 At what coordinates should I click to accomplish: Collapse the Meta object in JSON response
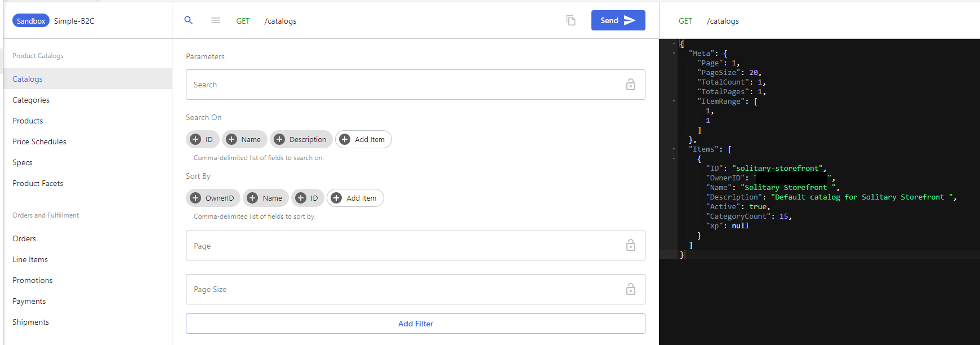tap(674, 54)
